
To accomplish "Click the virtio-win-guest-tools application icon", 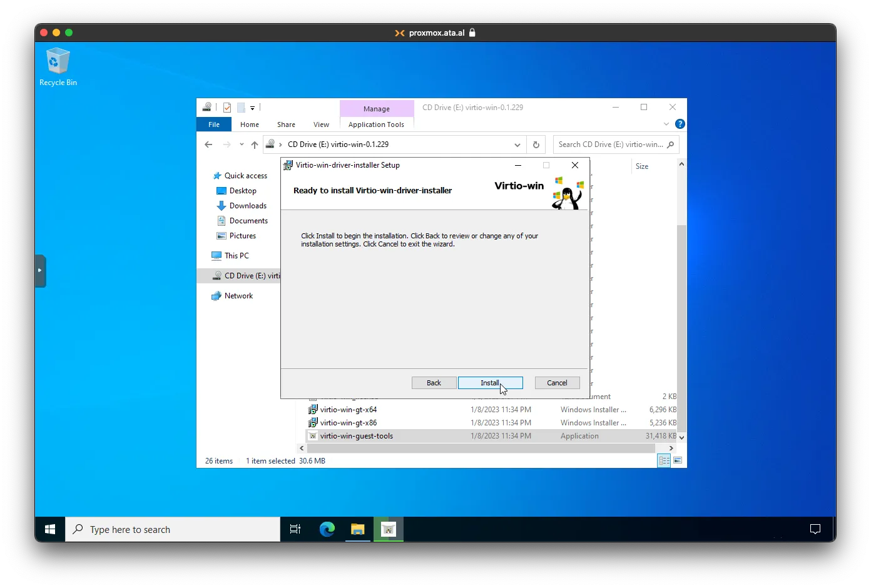I will point(313,436).
